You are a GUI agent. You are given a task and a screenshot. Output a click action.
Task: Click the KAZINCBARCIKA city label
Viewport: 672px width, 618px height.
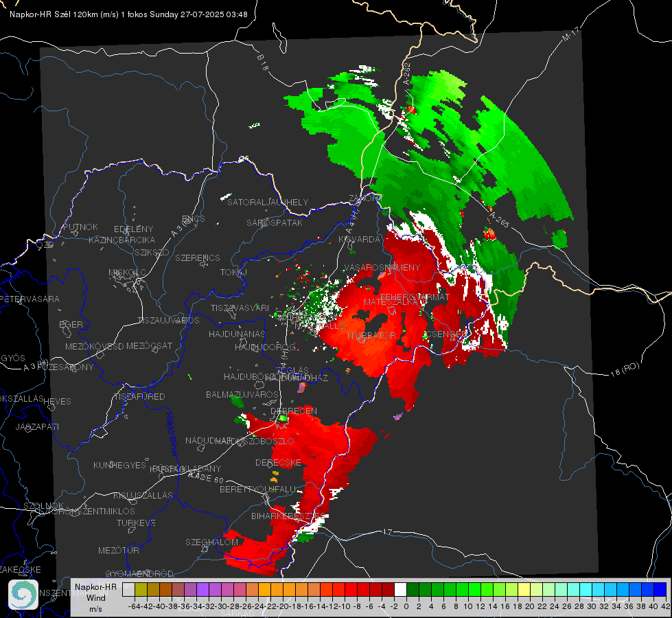click(x=121, y=240)
